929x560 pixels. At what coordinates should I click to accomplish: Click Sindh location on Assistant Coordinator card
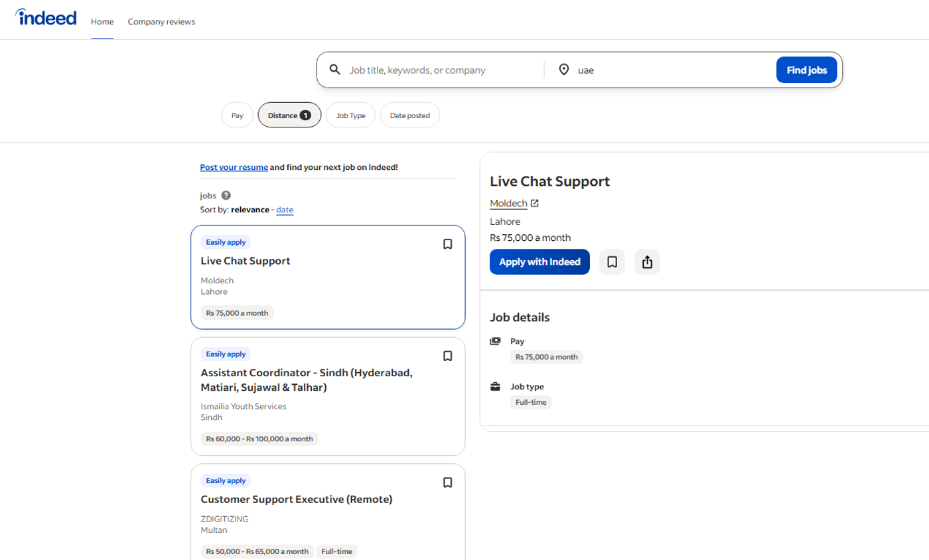tap(212, 417)
